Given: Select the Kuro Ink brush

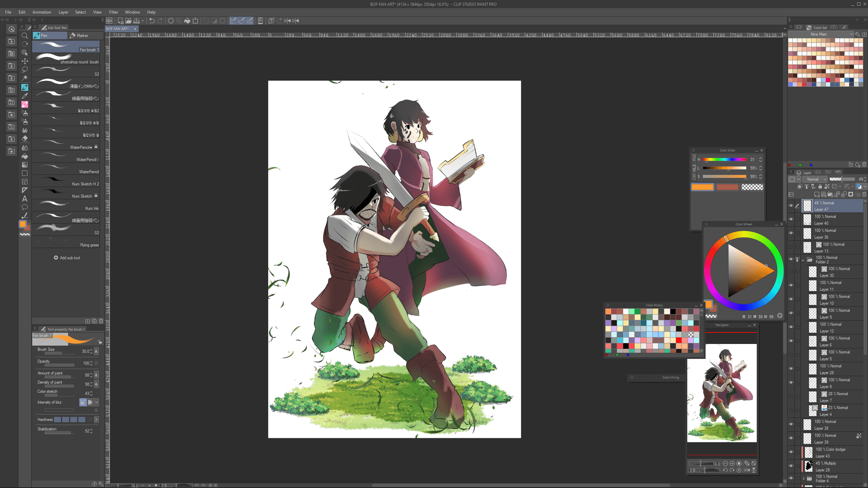Looking at the screenshot, I should [x=66, y=205].
